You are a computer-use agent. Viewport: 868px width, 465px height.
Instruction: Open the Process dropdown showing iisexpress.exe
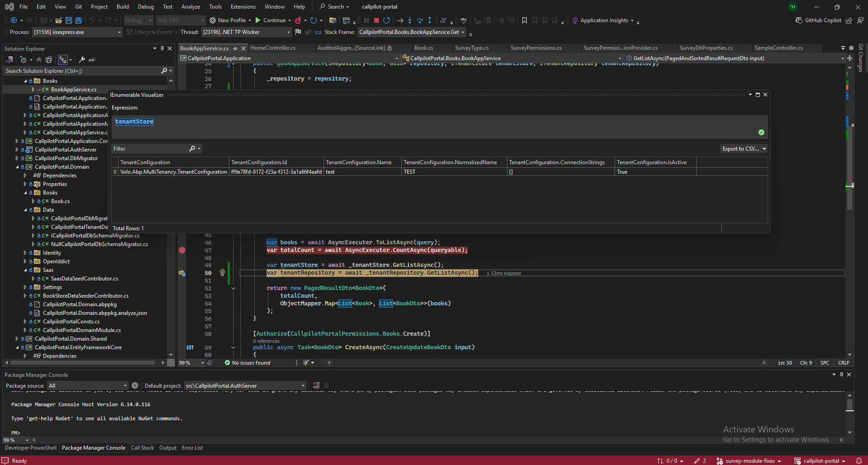pos(119,32)
